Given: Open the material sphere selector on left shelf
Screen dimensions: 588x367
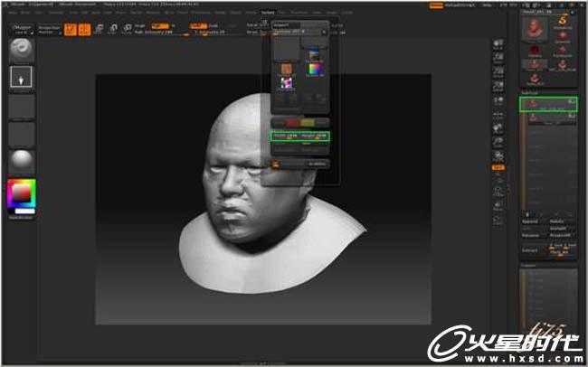Looking at the screenshot, I should pos(22,162).
